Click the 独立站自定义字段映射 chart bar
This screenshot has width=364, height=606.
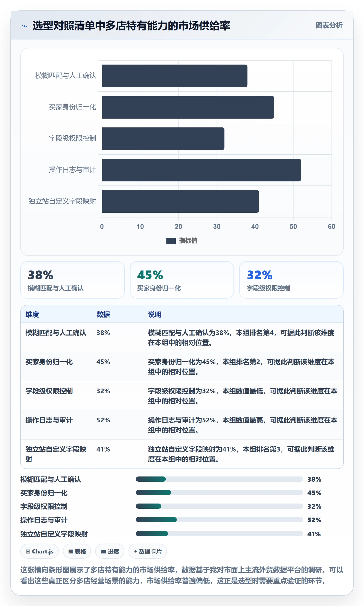[x=180, y=201]
